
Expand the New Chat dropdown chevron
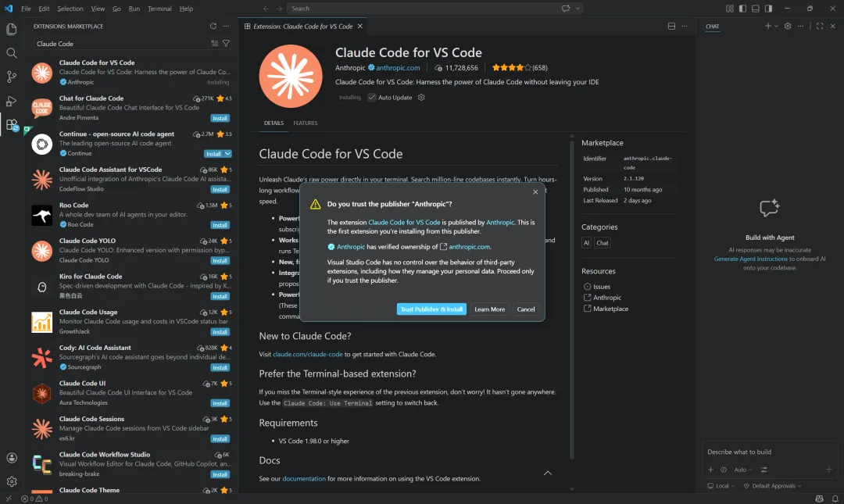(776, 26)
